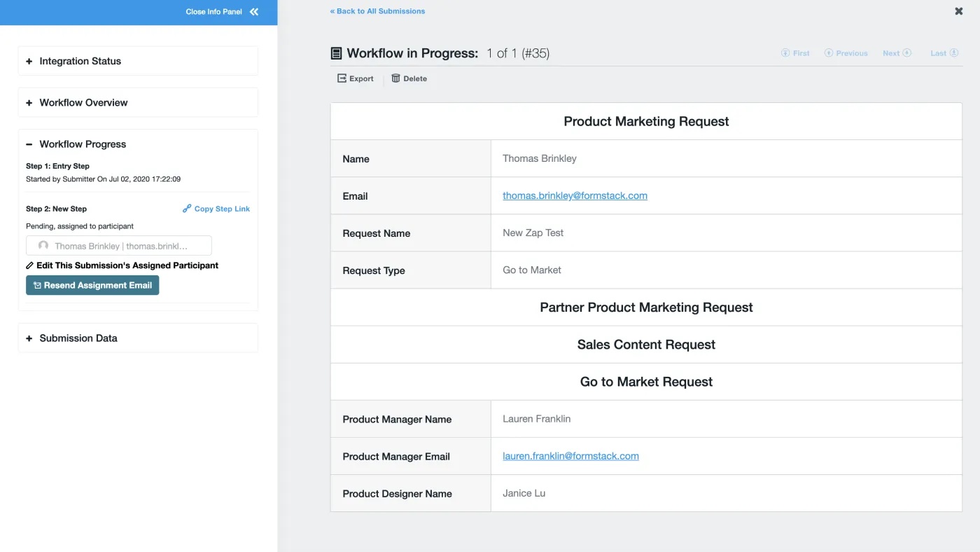Click the First navigation arrow icon

[x=784, y=53]
